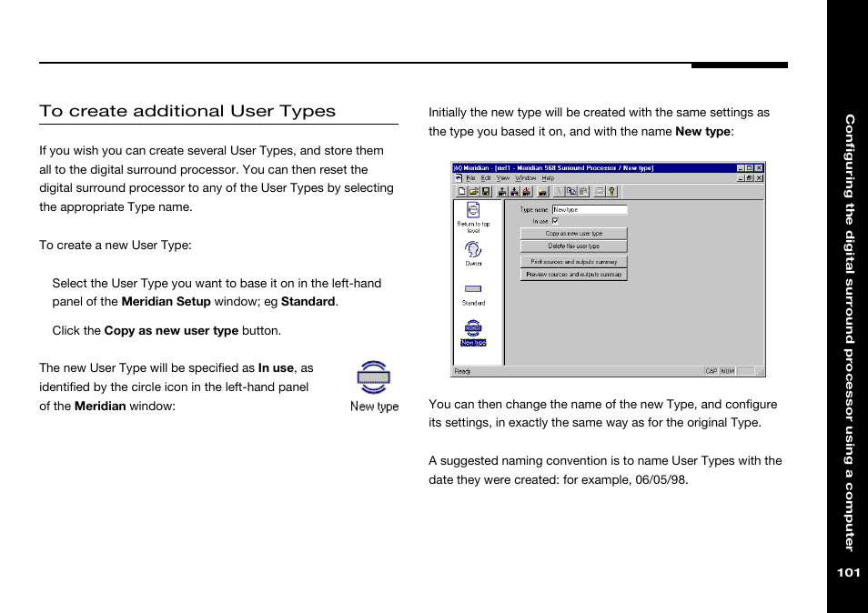Click the Save floppy disk toolbar icon
The width and height of the screenshot is (868, 613).
point(486,191)
